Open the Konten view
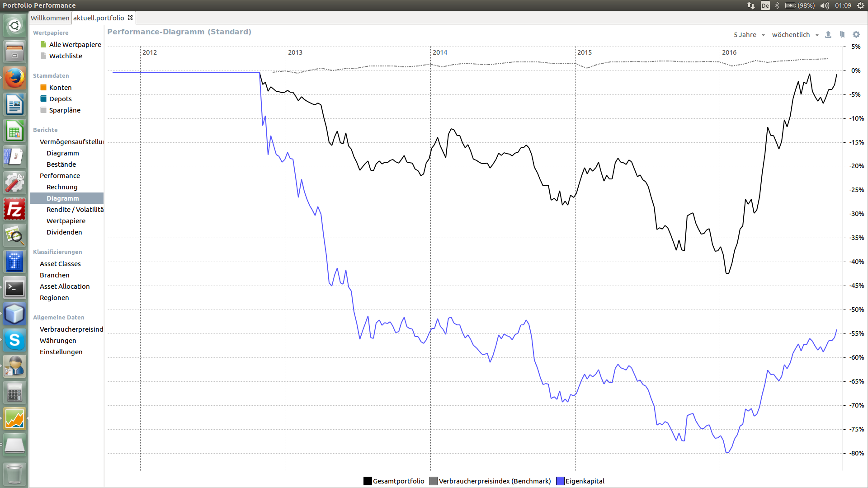This screenshot has width=868, height=488. coord(60,88)
